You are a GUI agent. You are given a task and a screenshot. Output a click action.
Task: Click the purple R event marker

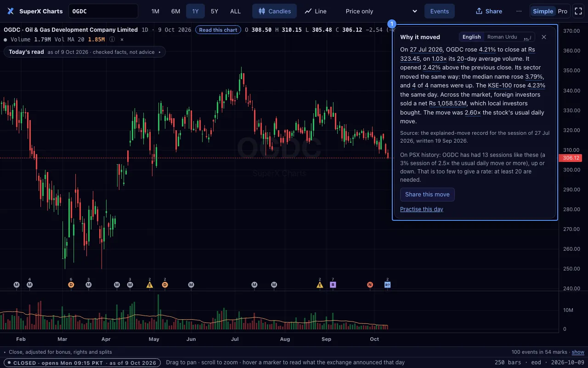point(333,285)
